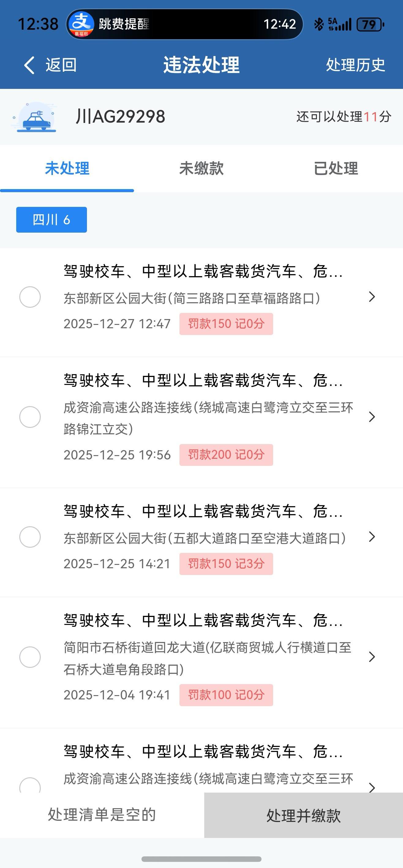
Task: Tap the back arrow icon
Action: point(30,65)
